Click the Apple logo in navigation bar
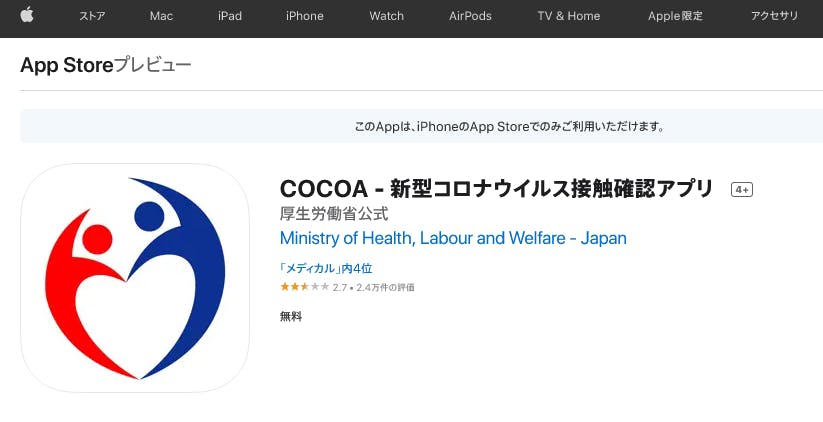Screen dimensions: 823x422 tap(27, 15)
